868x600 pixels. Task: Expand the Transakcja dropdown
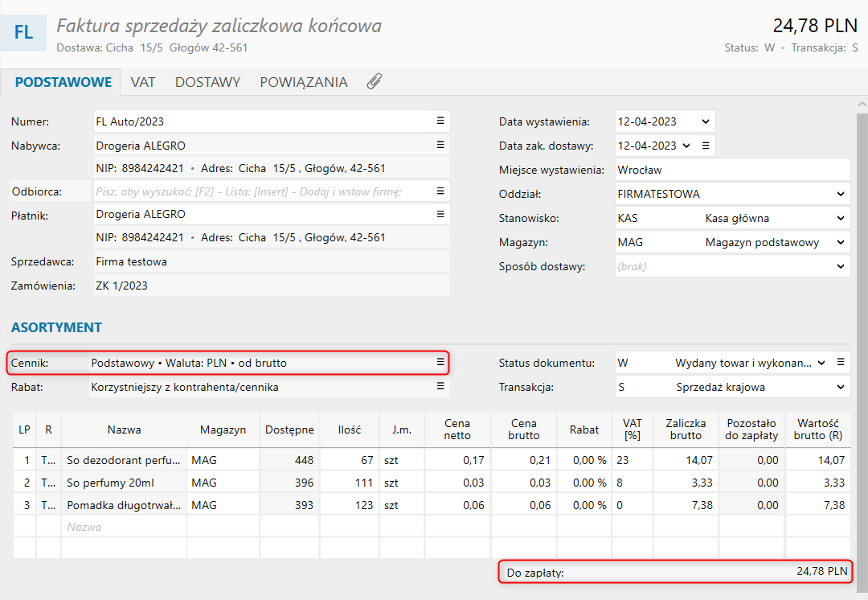tap(840, 387)
